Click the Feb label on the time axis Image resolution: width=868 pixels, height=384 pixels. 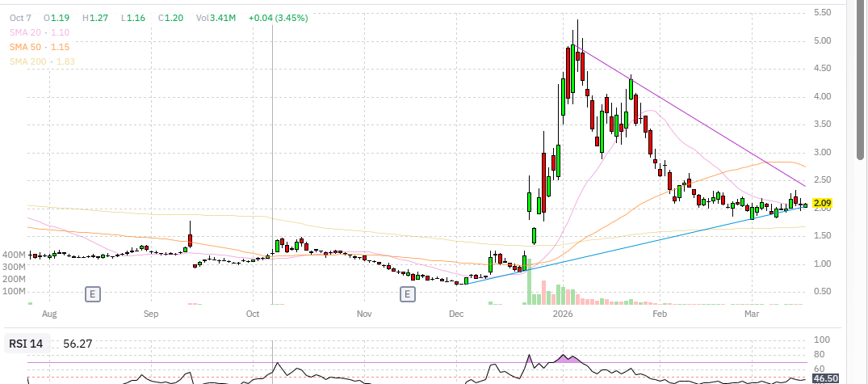coord(660,314)
